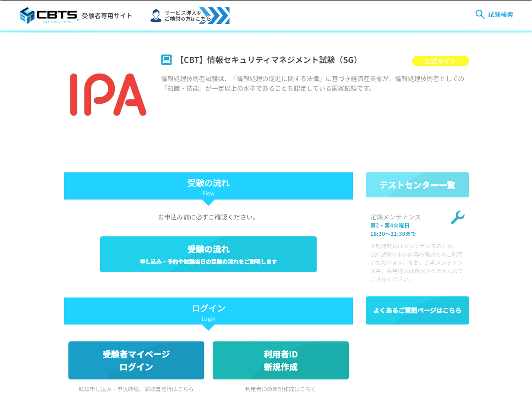The width and height of the screenshot is (532, 395).
Task: Open the テストセンター一覧 button
Action: (417, 185)
